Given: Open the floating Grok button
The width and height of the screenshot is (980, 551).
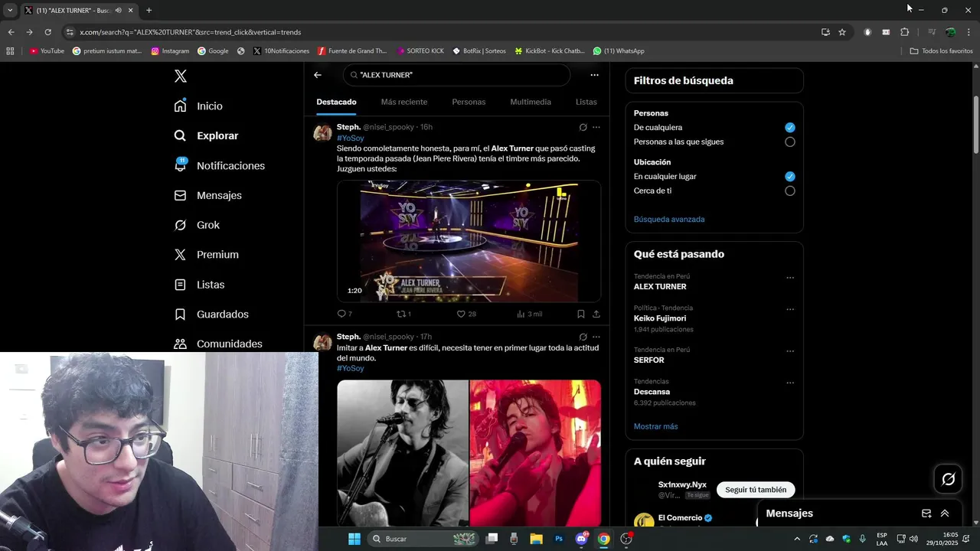Looking at the screenshot, I should 948,479.
